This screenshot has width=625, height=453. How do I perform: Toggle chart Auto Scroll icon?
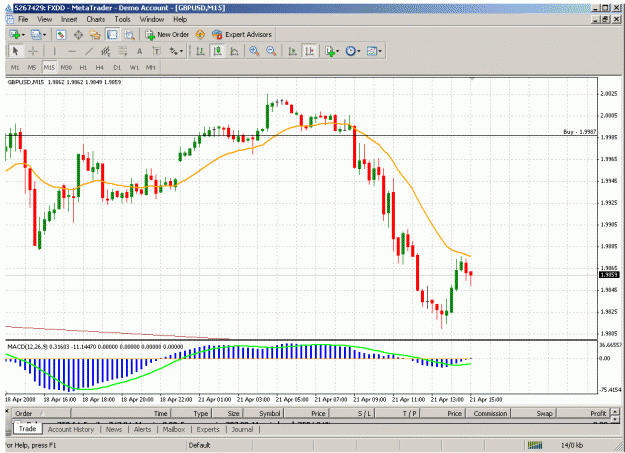292,51
